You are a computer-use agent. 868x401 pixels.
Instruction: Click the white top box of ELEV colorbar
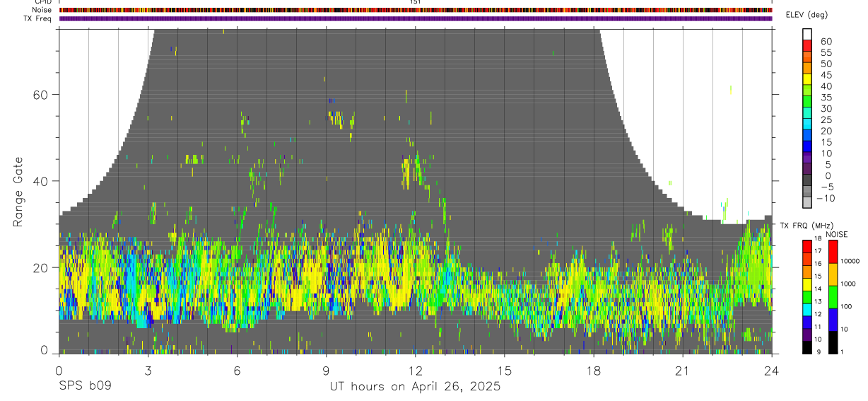click(x=807, y=35)
